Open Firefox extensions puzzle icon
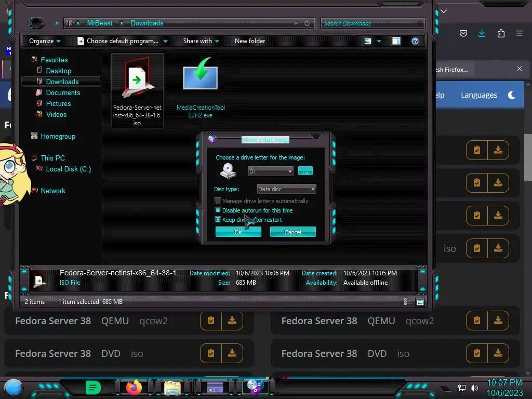532x399 pixels. point(501,33)
